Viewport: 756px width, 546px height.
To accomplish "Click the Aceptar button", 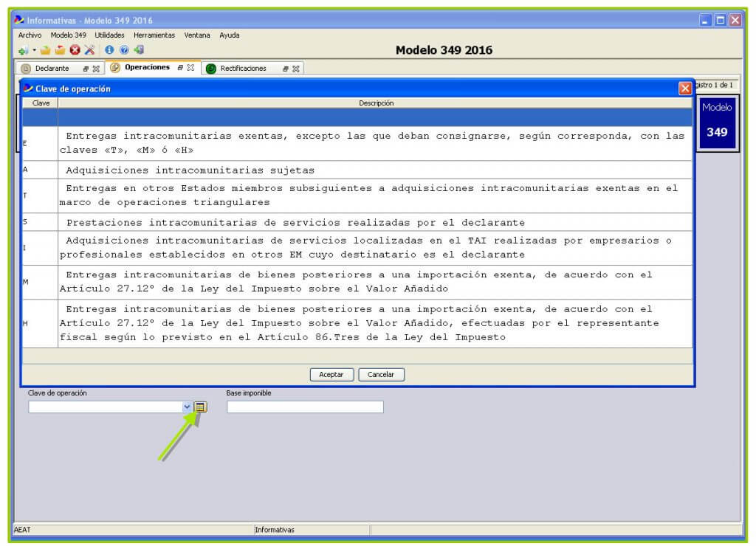I will tap(331, 374).
